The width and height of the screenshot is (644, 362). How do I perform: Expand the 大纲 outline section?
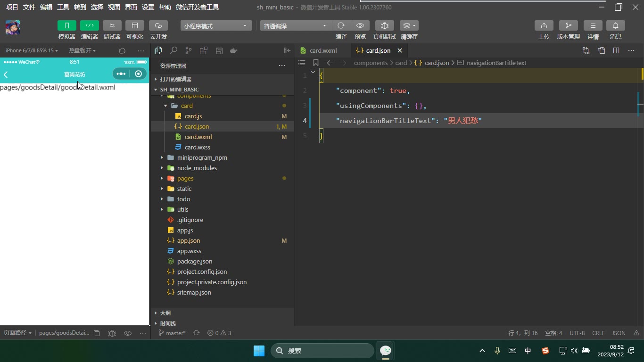[x=222, y=313]
